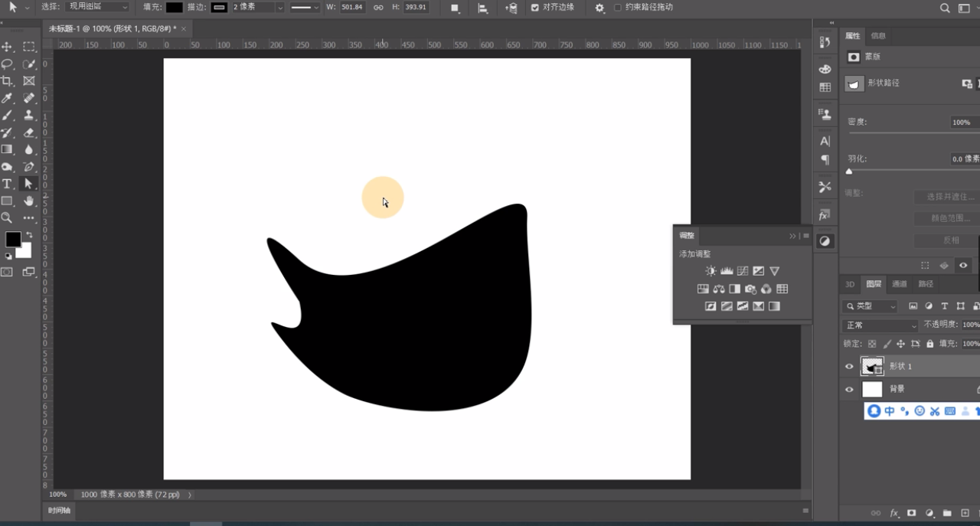This screenshot has width=980, height=526.
Task: Open path arrangement icon in options bar
Action: click(511, 8)
